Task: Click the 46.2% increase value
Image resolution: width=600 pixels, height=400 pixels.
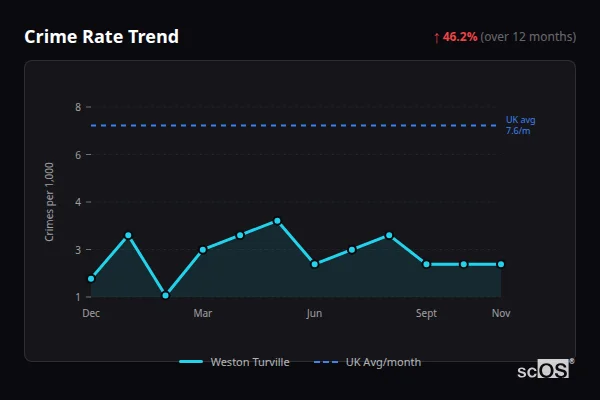Action: pyautogui.click(x=460, y=37)
